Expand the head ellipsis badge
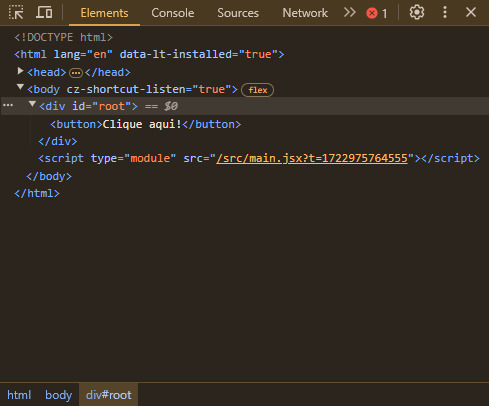Screen dimensions: 489x406 pyautogui.click(x=76, y=73)
